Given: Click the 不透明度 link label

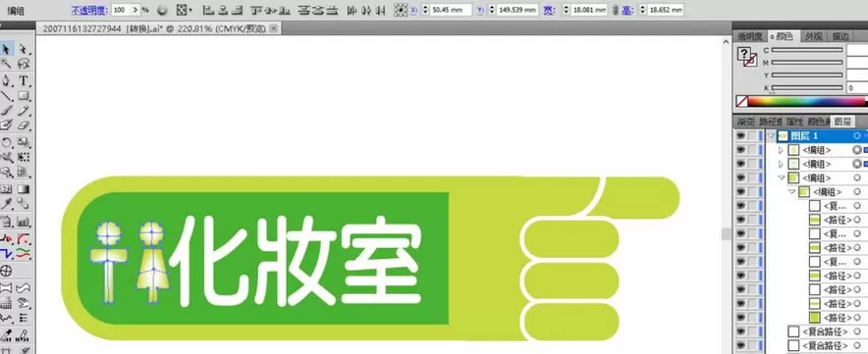Looking at the screenshot, I should pos(89,10).
